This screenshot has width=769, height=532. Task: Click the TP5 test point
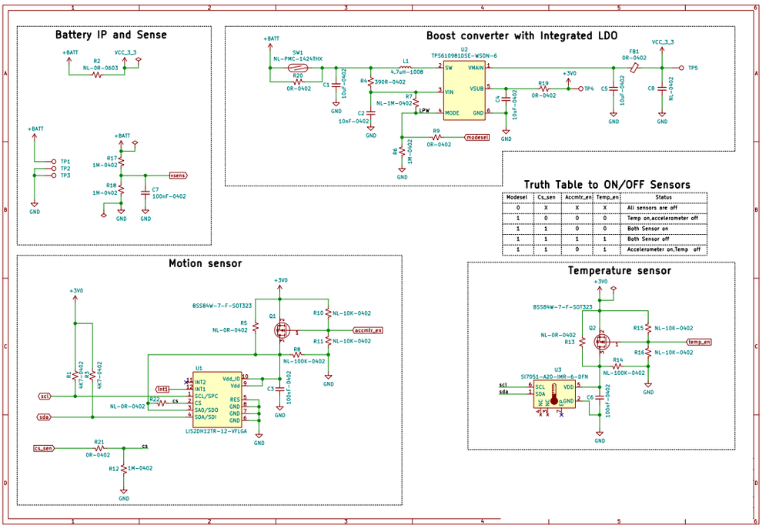681,68
